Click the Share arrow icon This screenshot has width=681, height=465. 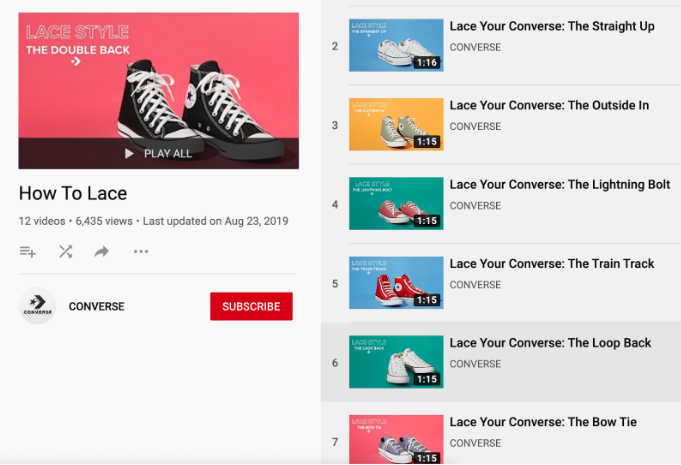point(101,252)
